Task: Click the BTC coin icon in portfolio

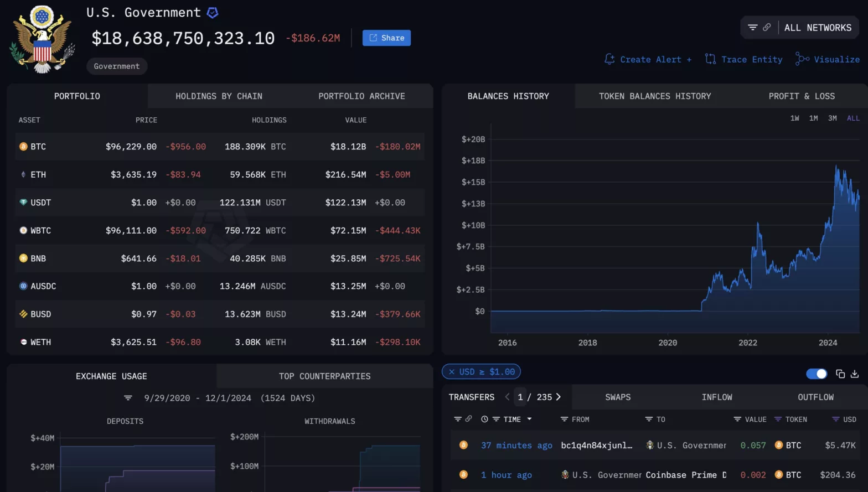Action: (23, 147)
